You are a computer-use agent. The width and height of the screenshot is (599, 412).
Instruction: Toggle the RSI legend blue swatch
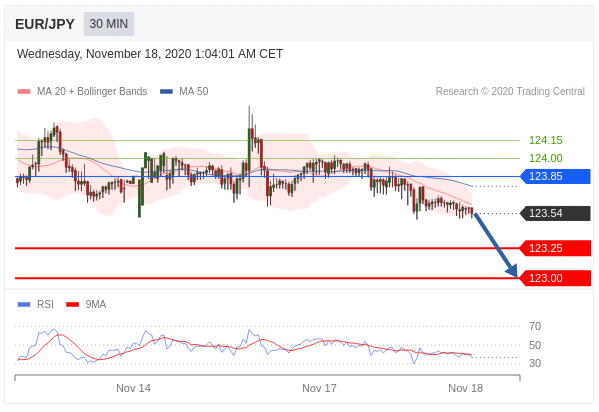pos(24,305)
